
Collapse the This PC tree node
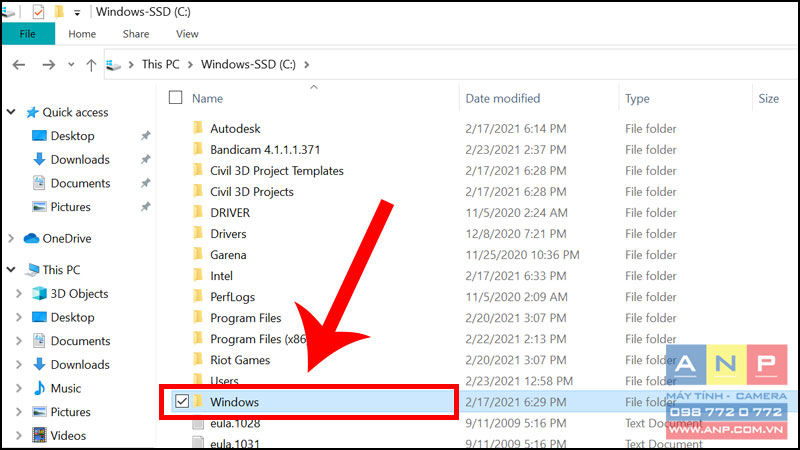tap(11, 269)
